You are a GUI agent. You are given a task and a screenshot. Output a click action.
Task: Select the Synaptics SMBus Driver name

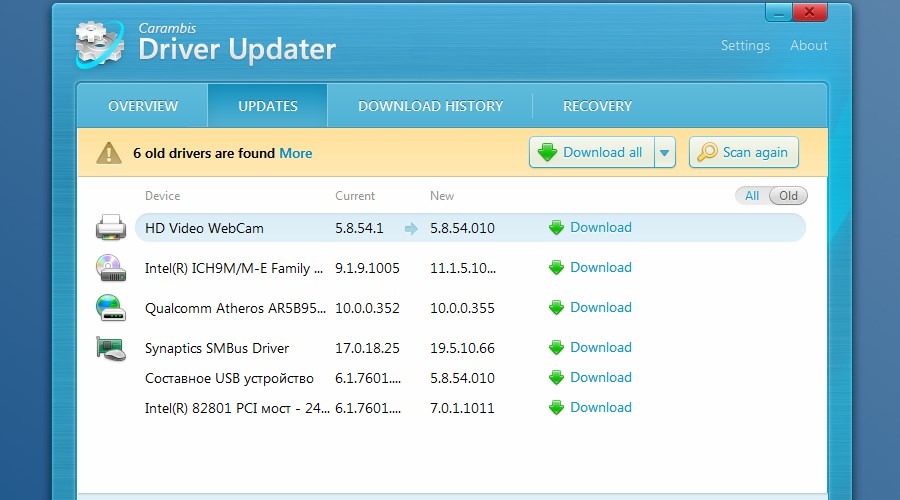pos(217,348)
